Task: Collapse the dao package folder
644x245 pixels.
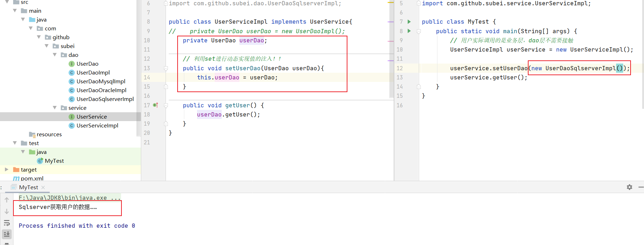Action: coord(55,55)
